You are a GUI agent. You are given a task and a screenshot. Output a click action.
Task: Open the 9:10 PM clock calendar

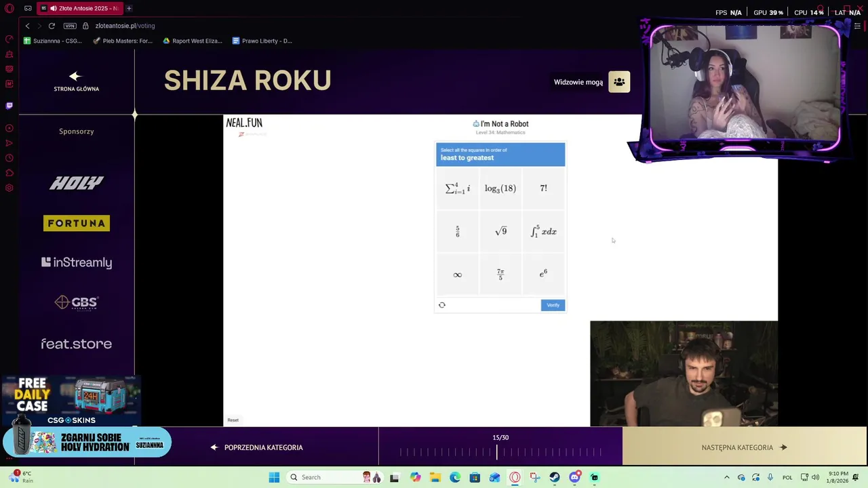tap(838, 477)
